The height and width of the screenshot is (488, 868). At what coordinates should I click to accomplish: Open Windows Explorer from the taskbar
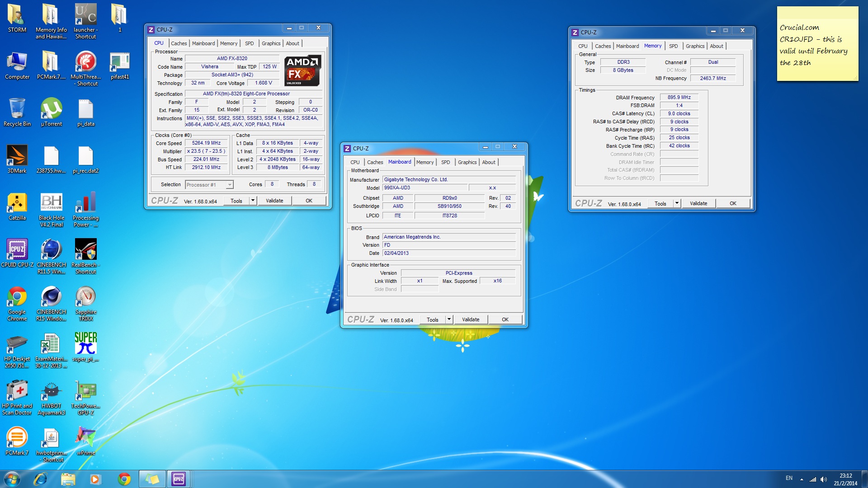point(68,479)
